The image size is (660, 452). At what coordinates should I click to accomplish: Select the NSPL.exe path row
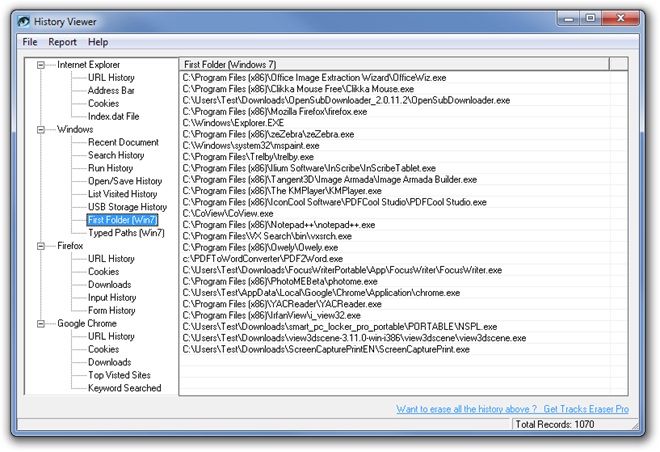[x=395, y=327]
